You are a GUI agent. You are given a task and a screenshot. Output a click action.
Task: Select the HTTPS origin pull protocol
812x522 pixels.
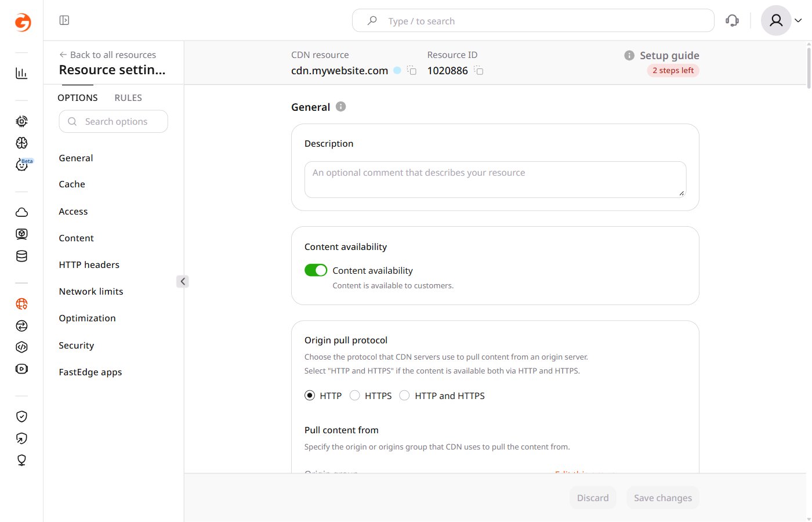click(x=355, y=396)
